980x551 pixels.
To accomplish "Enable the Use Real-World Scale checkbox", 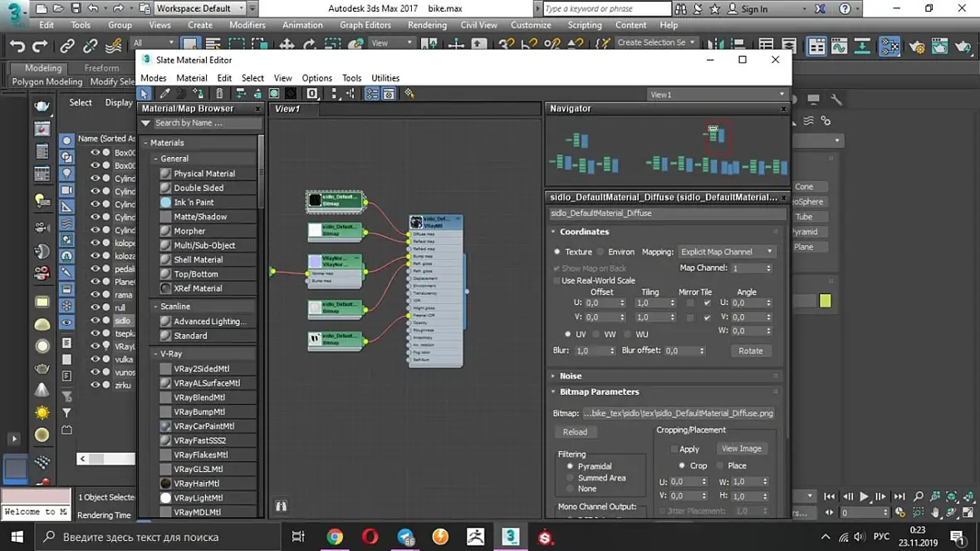I will click(557, 281).
